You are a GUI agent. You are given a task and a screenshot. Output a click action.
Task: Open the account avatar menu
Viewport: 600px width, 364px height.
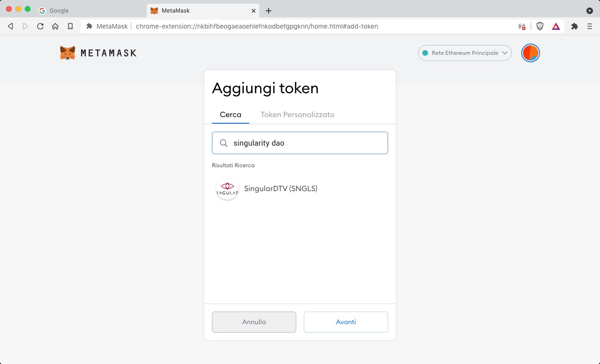531,53
